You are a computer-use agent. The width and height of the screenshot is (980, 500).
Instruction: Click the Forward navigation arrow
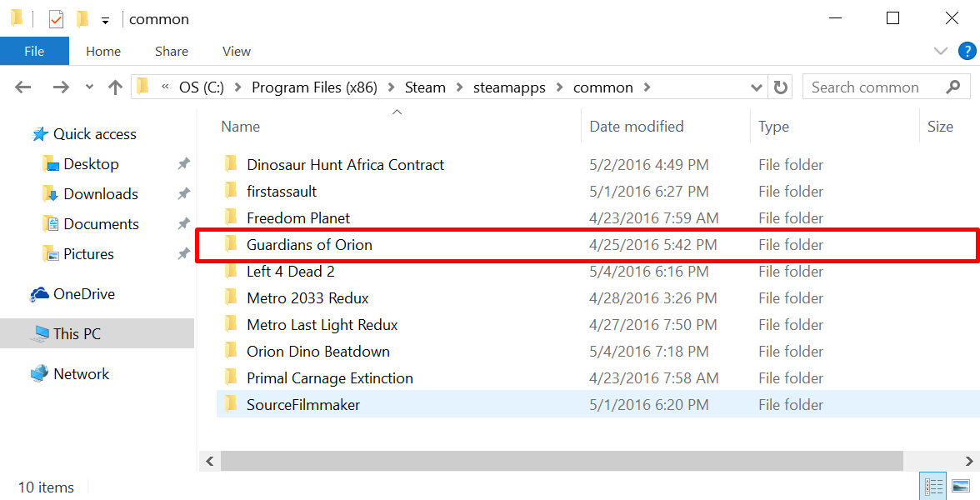[60, 87]
